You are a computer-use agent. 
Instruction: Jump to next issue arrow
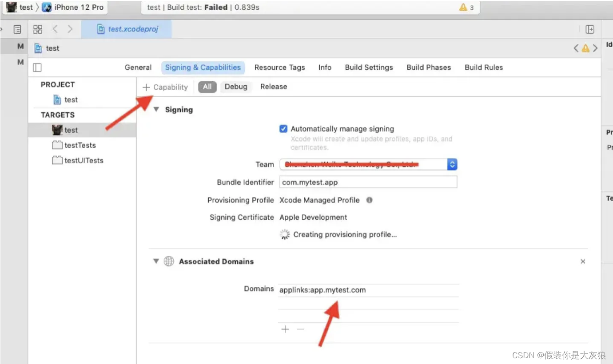coord(595,48)
